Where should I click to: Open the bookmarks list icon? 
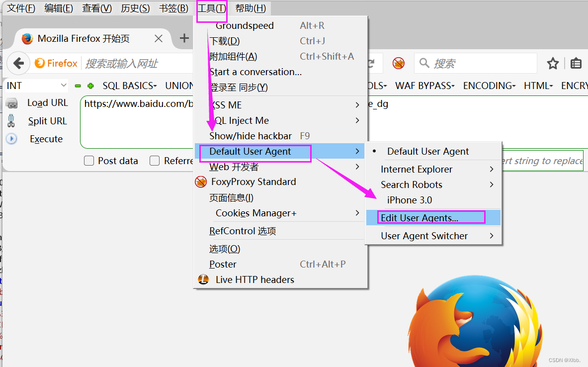pos(576,64)
